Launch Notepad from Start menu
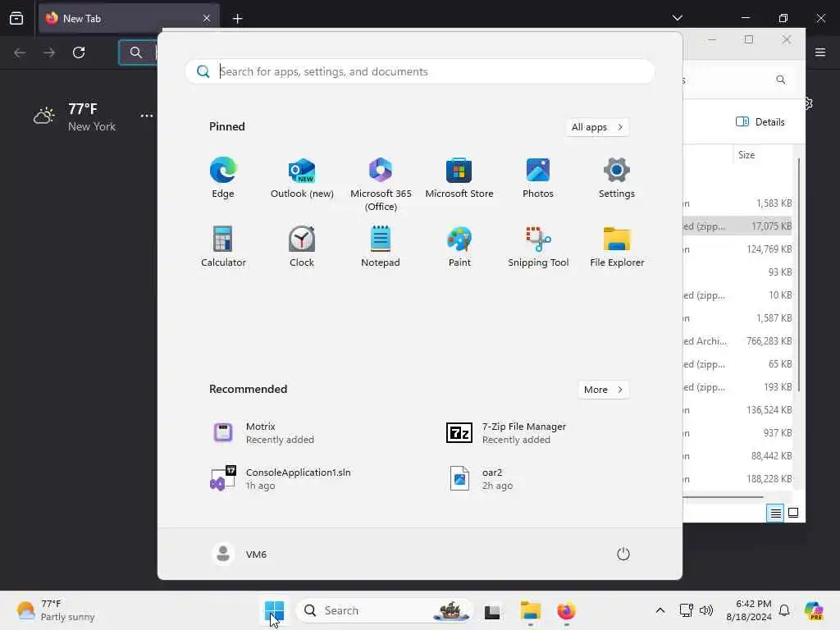Image resolution: width=840 pixels, height=630 pixels. (x=381, y=246)
